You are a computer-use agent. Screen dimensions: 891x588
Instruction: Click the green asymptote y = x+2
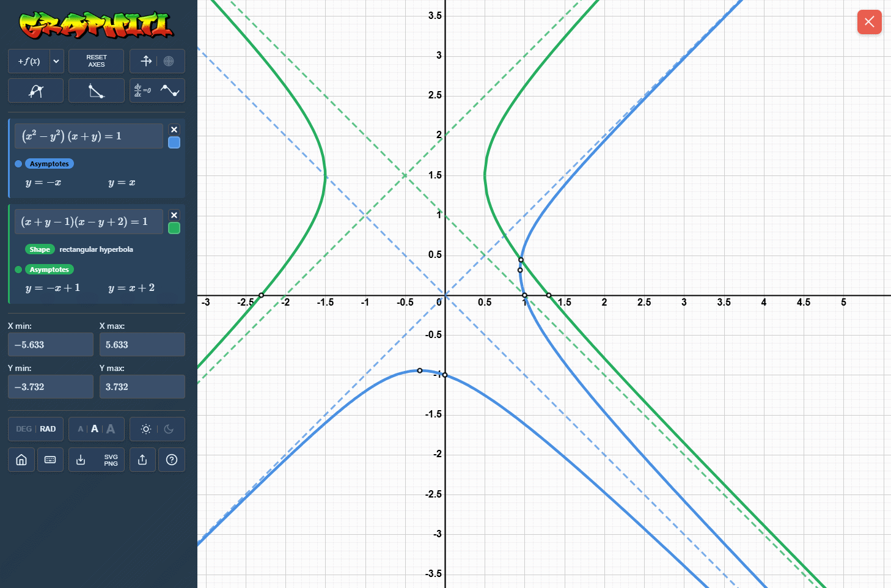131,288
